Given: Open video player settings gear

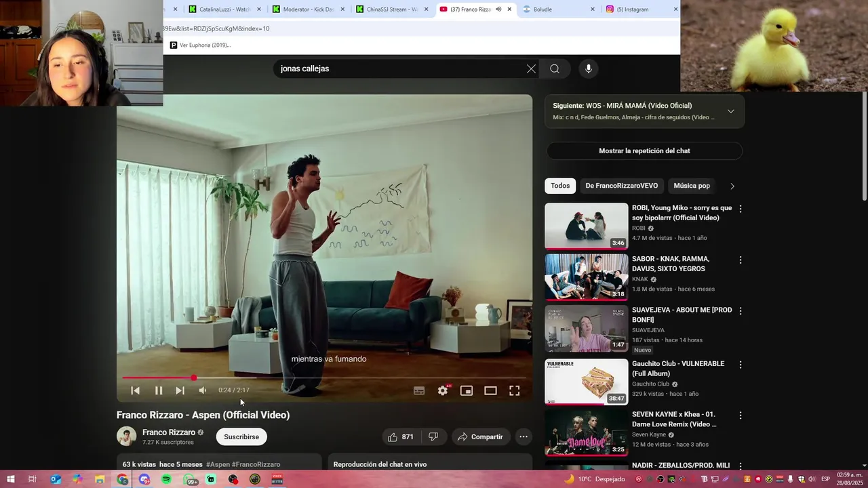Looking at the screenshot, I should pos(443,390).
